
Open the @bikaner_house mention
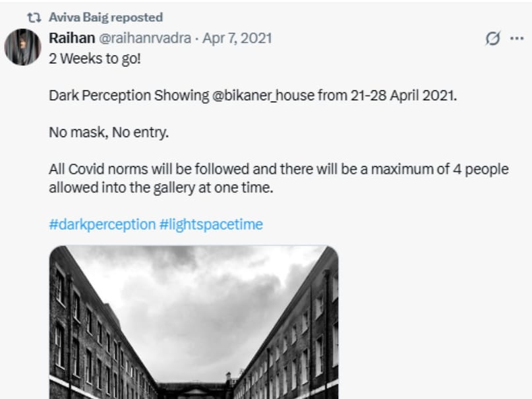[x=262, y=95]
